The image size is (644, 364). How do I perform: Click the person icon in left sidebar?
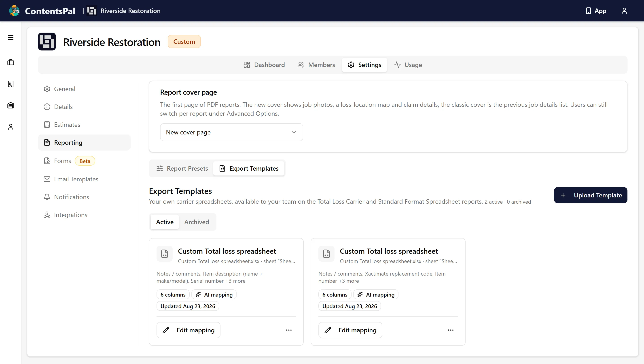pos(11,127)
